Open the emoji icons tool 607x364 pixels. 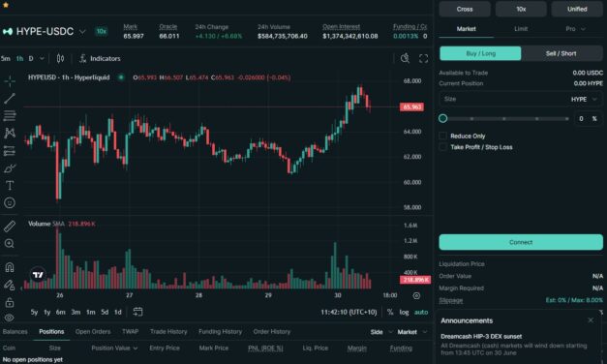10,202
